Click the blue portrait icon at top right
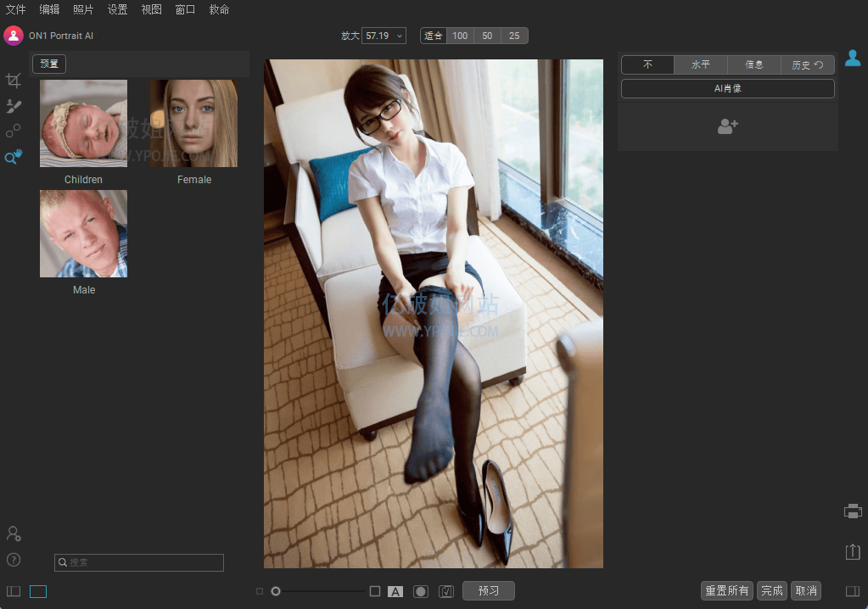 pyautogui.click(x=853, y=59)
